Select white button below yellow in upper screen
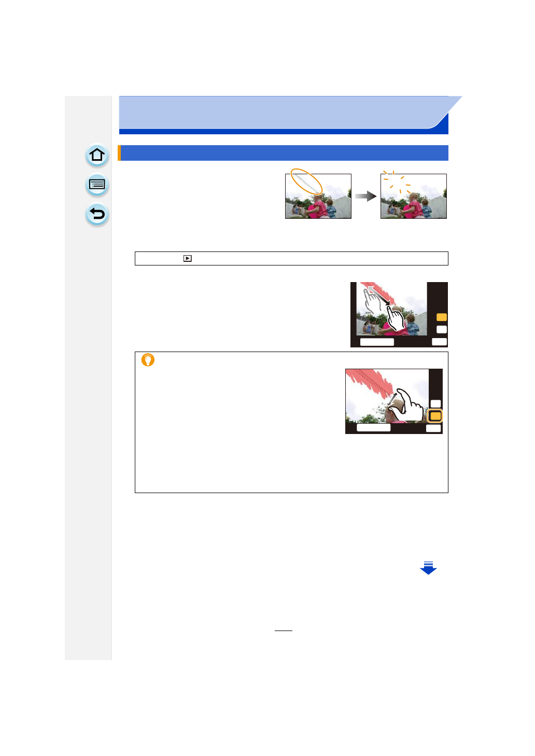The image size is (535, 756). [442, 329]
